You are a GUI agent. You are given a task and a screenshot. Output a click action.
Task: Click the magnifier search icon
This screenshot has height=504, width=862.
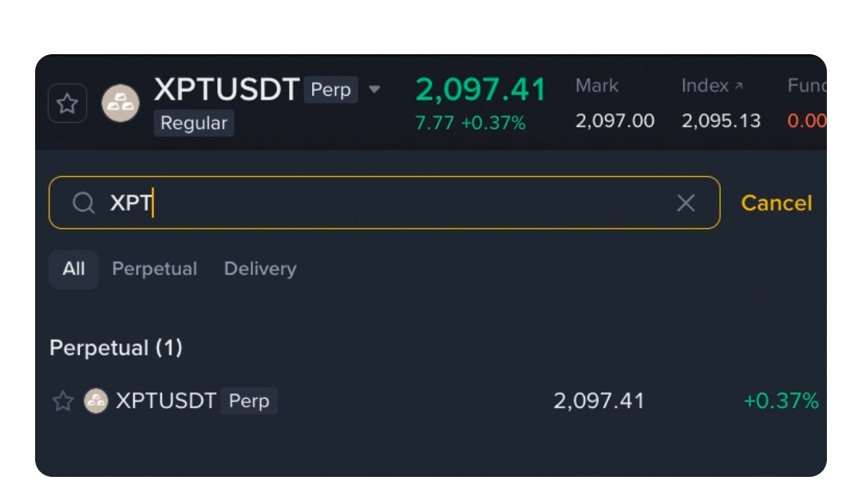point(84,203)
